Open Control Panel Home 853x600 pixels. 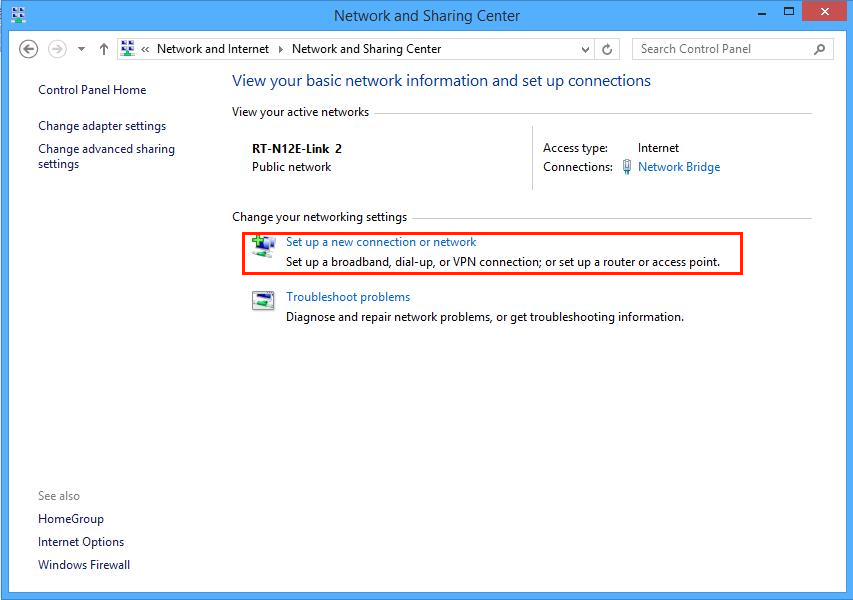pos(92,90)
